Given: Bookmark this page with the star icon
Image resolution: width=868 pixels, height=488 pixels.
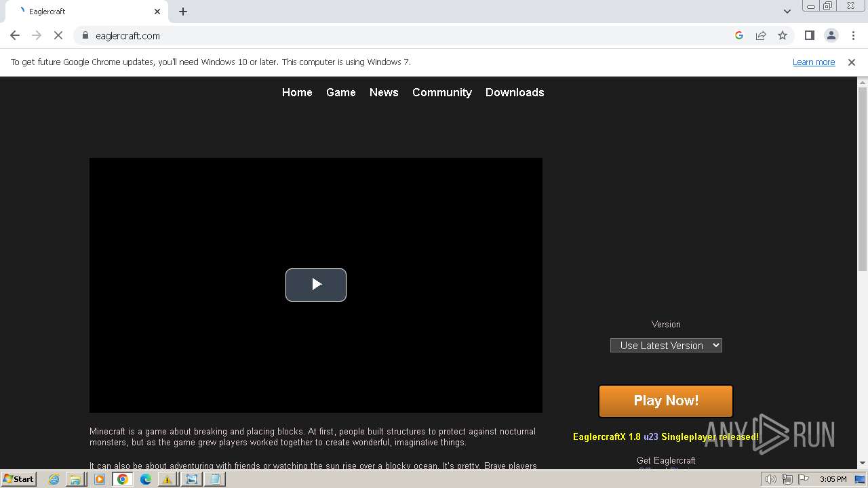Looking at the screenshot, I should click(x=783, y=35).
